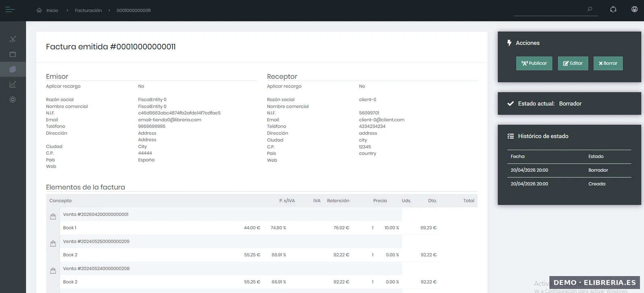Delete the invoice with Borrar button
644x293 pixels.
[608, 63]
